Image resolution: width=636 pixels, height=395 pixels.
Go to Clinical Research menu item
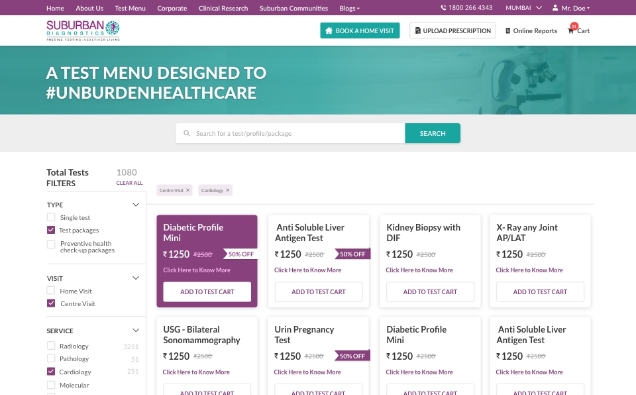pos(223,8)
